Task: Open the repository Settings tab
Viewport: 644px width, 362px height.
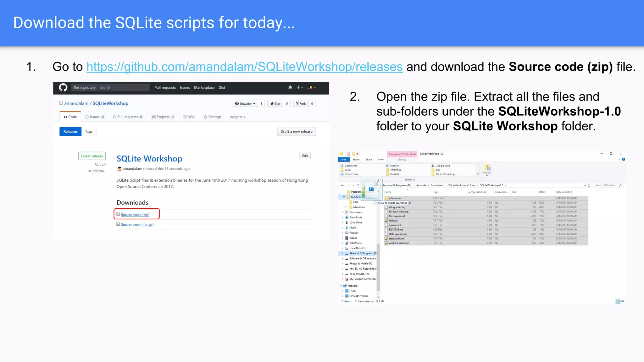Action: [x=213, y=117]
